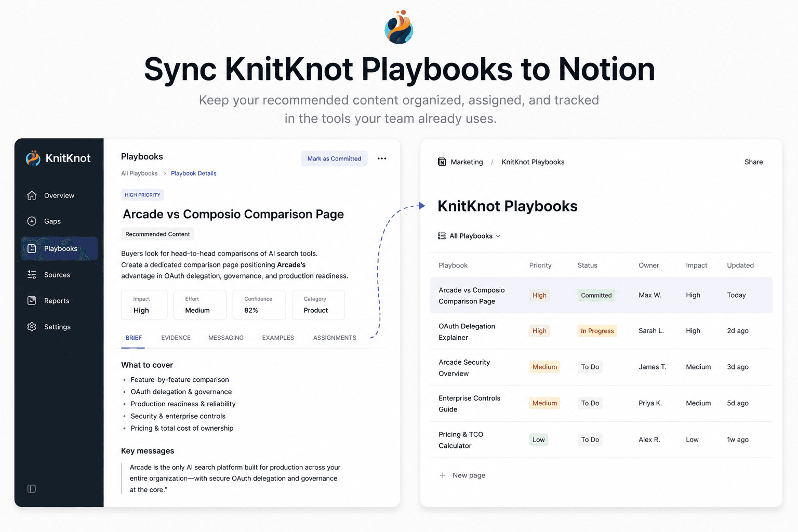
Task: Click the Notion logo icon beside Marketing
Action: pyautogui.click(x=442, y=162)
